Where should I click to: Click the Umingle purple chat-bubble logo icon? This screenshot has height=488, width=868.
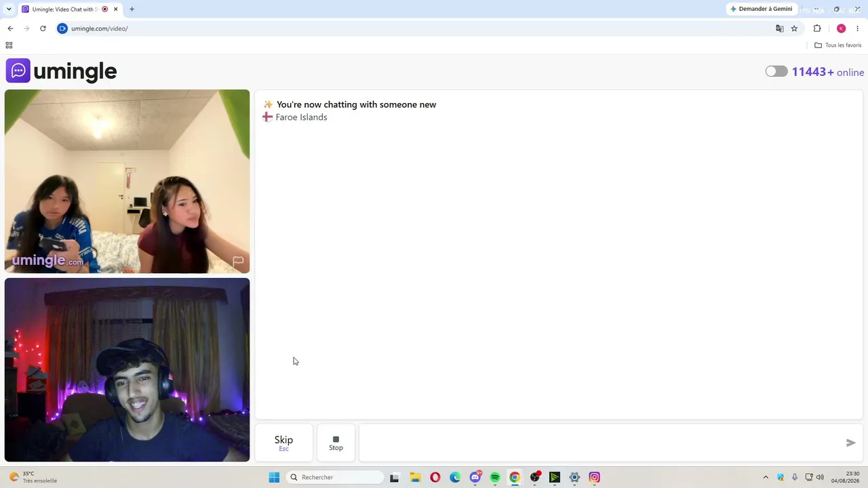point(18,70)
